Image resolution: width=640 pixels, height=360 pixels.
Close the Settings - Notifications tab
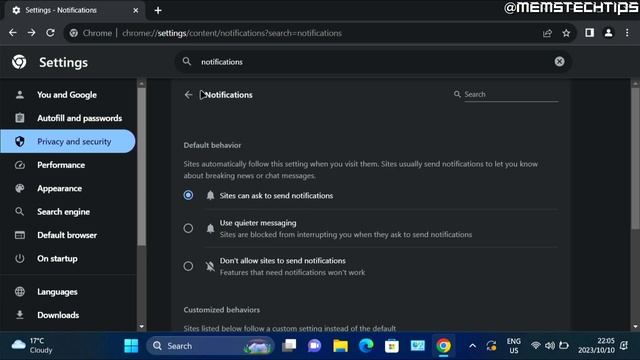coord(136,11)
